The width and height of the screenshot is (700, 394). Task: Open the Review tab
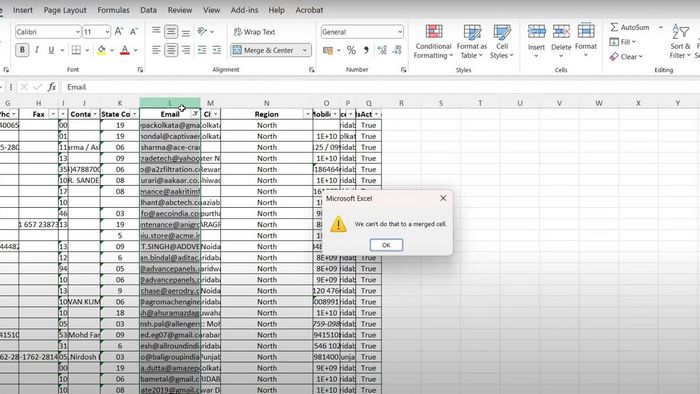point(180,10)
